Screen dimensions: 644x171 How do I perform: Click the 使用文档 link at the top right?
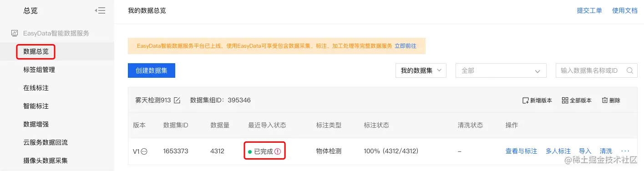pyautogui.click(x=625, y=10)
